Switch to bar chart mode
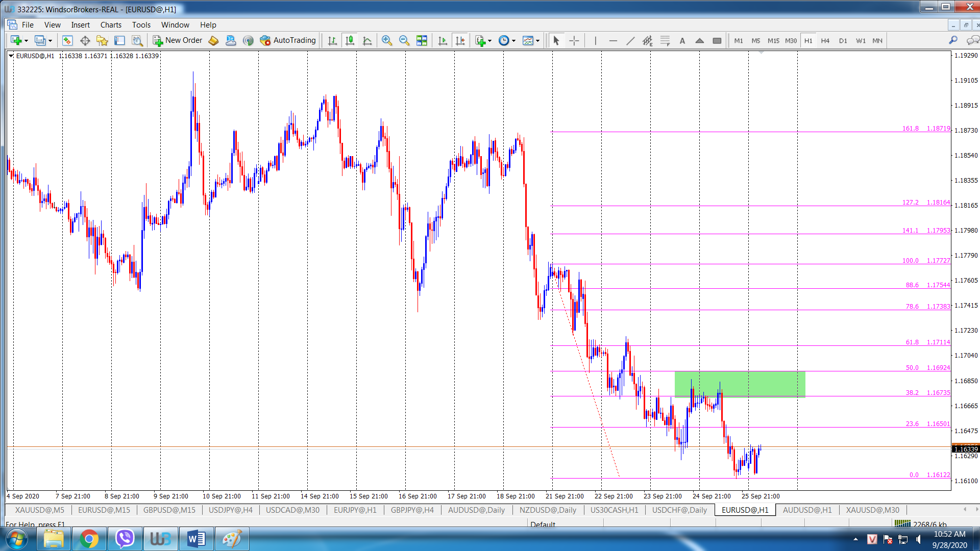This screenshot has height=551, width=980. pos(332,40)
